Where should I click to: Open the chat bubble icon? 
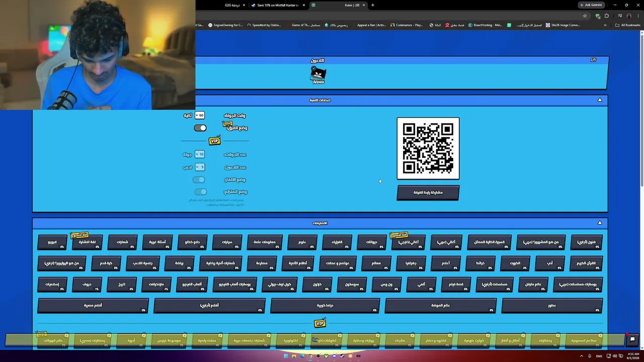[632, 339]
